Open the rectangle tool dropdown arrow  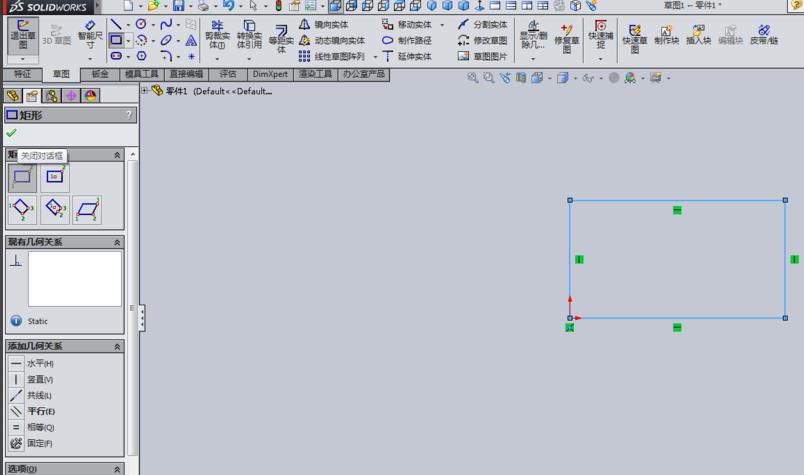(128, 41)
